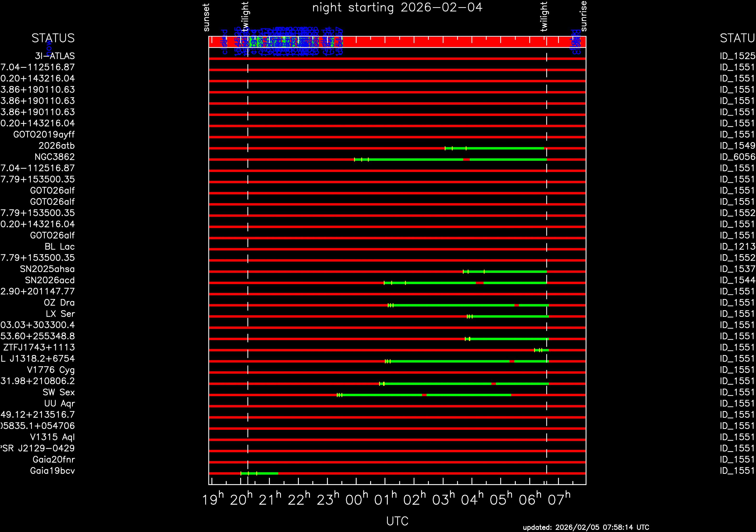Click the SN2025ahsa target label
Viewport: 756px width, 532px height.
coord(47,269)
